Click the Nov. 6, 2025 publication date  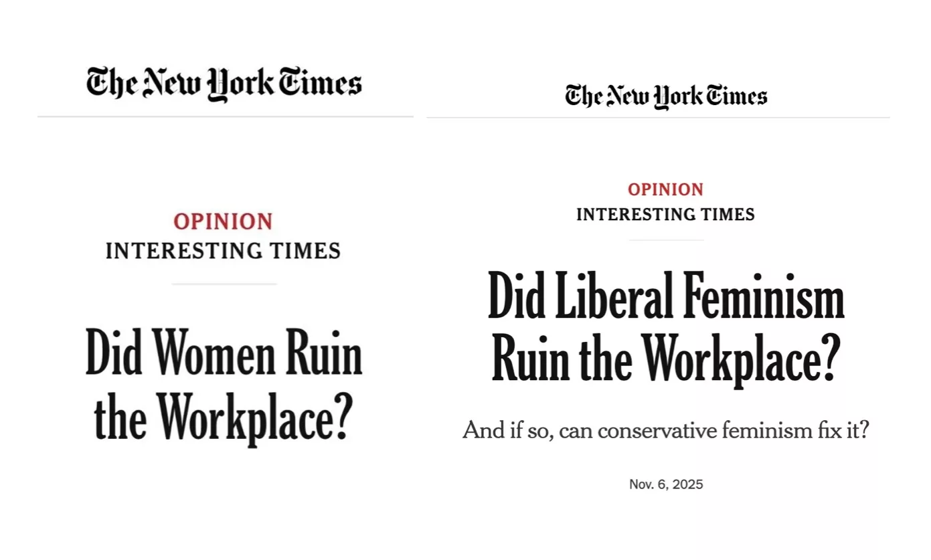(666, 484)
